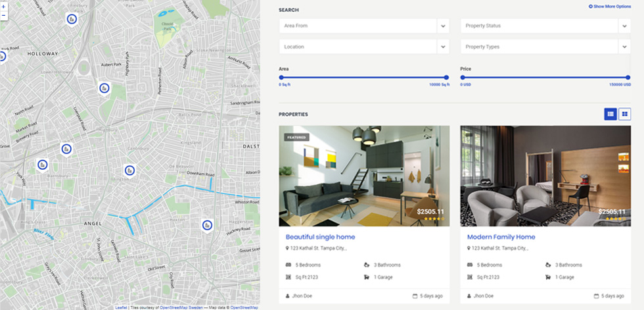Click garage icon on Modern Family Home card
This screenshot has width=644, height=310.
pos(548,277)
